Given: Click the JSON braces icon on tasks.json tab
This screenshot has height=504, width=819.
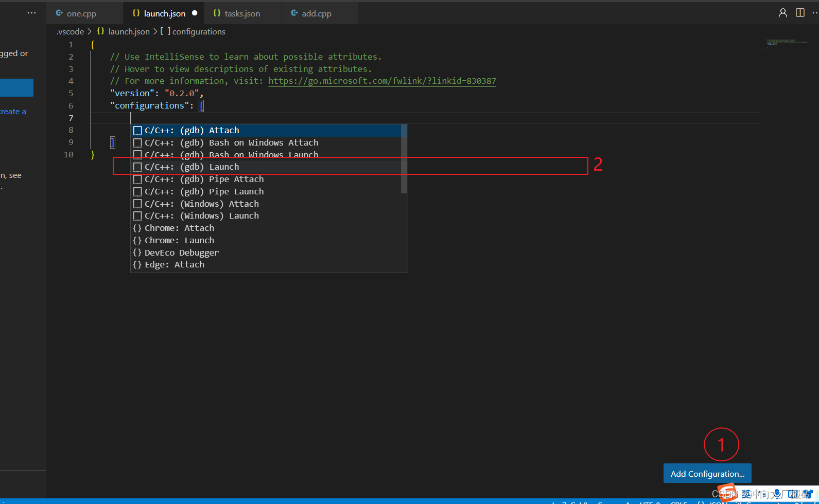Looking at the screenshot, I should (x=217, y=13).
